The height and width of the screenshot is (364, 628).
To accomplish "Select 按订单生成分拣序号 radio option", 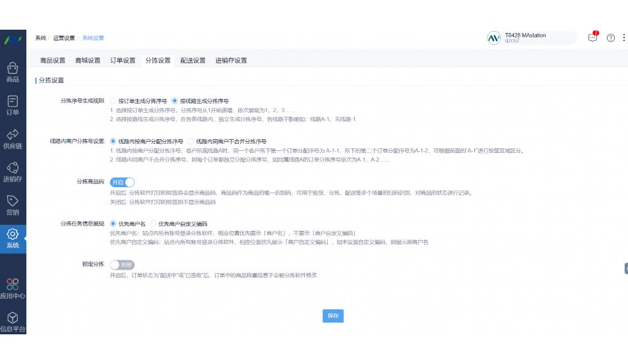I will click(x=113, y=101).
